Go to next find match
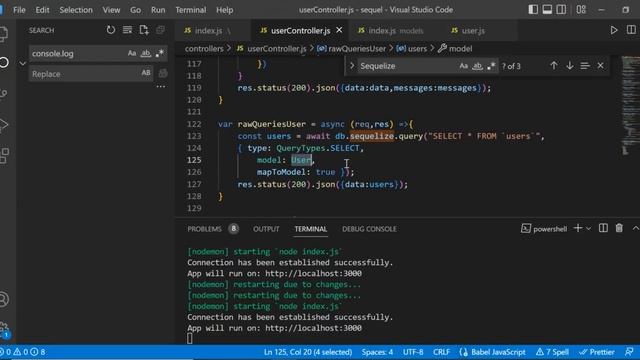Viewport: 640px width, 360px height. [569, 66]
